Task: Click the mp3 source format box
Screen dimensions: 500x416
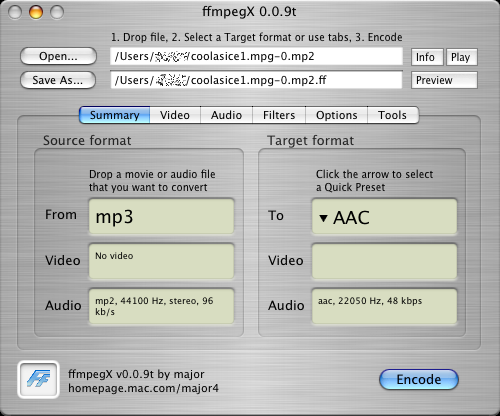Action: click(161, 216)
